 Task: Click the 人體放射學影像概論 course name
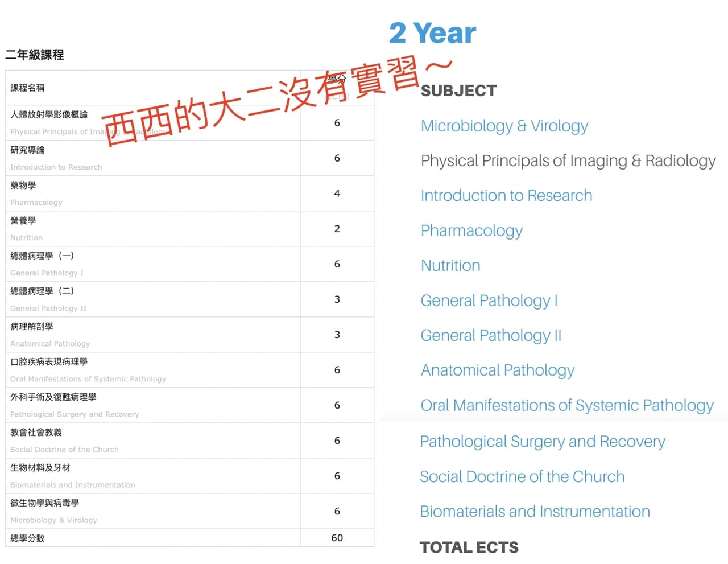coord(49,114)
